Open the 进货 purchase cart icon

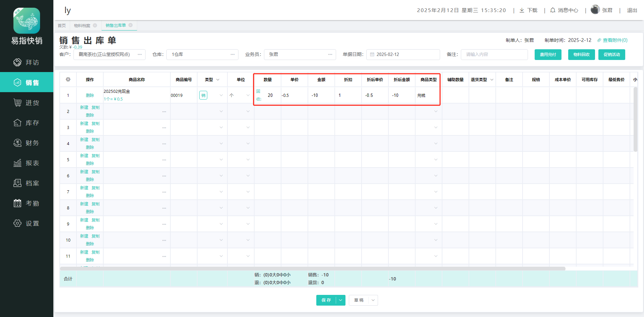(x=17, y=103)
